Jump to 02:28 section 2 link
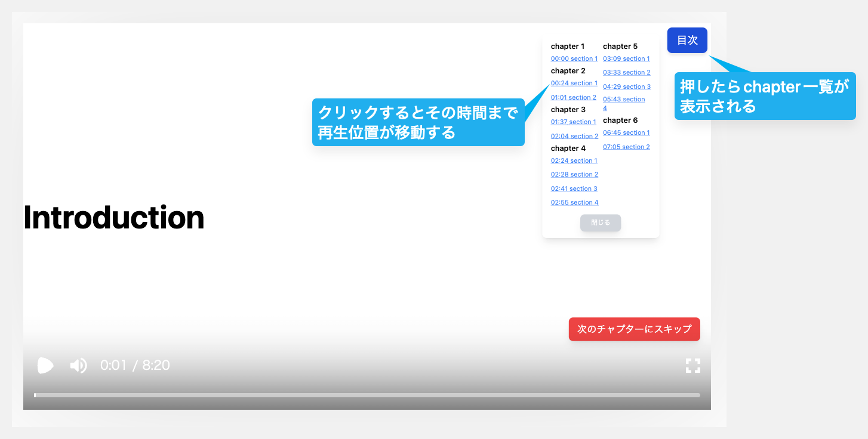This screenshot has width=868, height=439. (574, 174)
